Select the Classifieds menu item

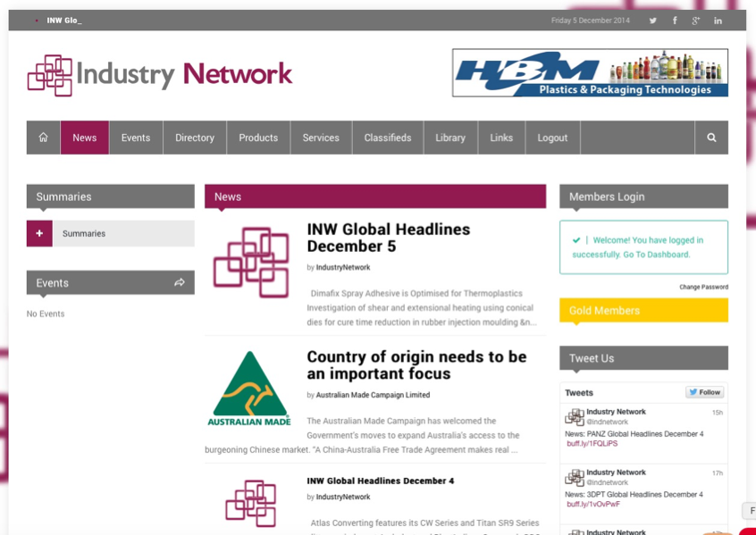tap(387, 138)
